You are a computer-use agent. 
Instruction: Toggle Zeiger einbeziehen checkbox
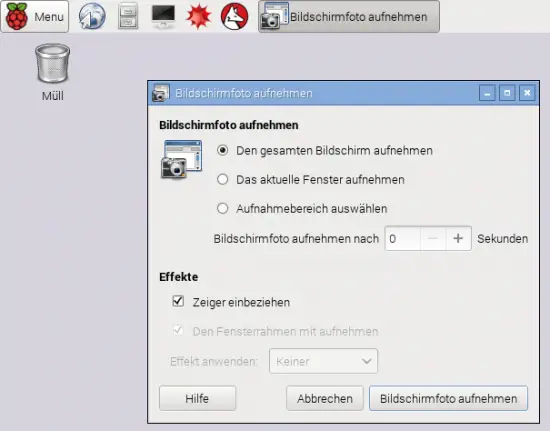click(178, 301)
